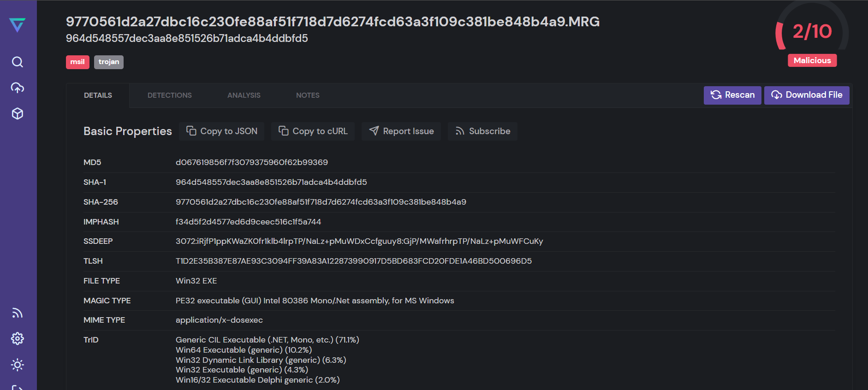Image resolution: width=868 pixels, height=390 pixels.
Task: Click the logo icon in the sidebar
Action: [x=17, y=25]
